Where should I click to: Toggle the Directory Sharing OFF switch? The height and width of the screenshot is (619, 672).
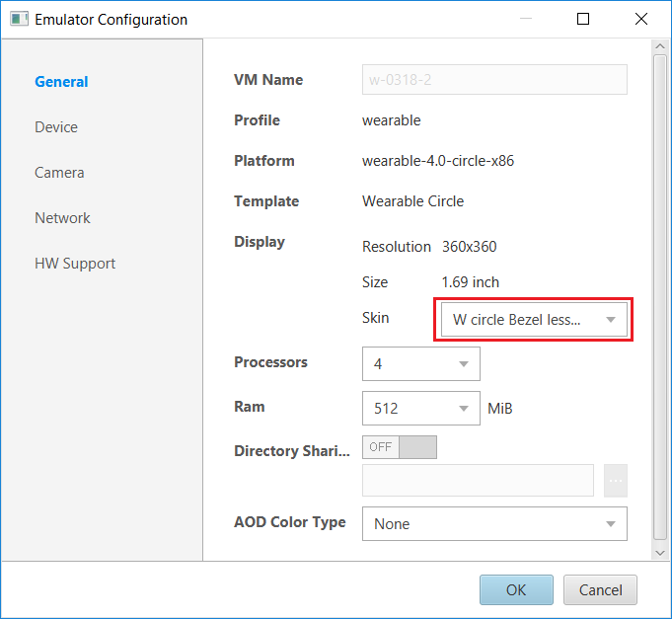[400, 447]
